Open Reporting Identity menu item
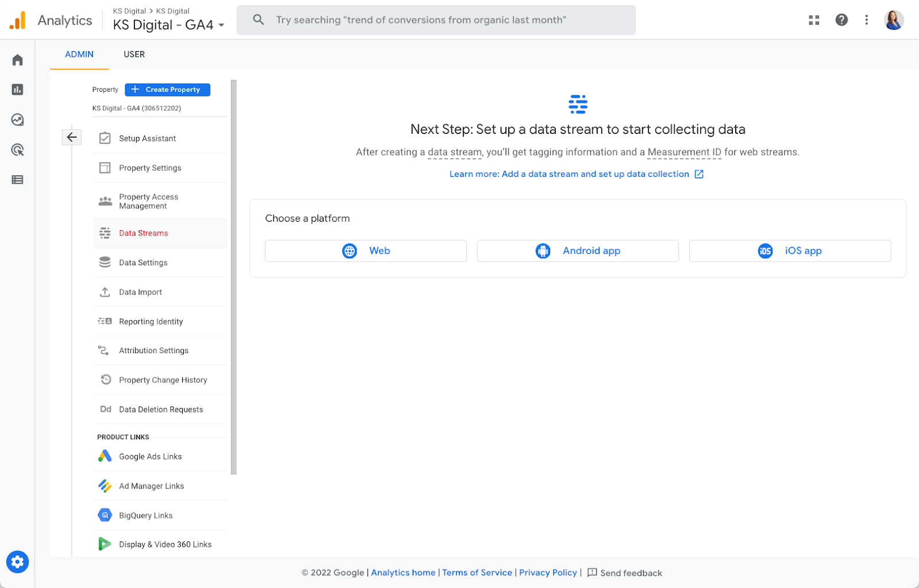 click(x=160, y=322)
